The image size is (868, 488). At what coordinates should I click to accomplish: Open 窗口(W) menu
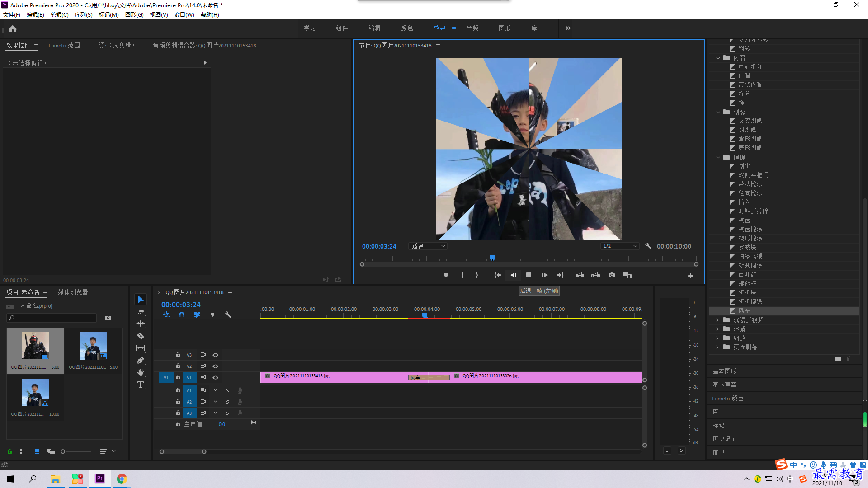[184, 15]
